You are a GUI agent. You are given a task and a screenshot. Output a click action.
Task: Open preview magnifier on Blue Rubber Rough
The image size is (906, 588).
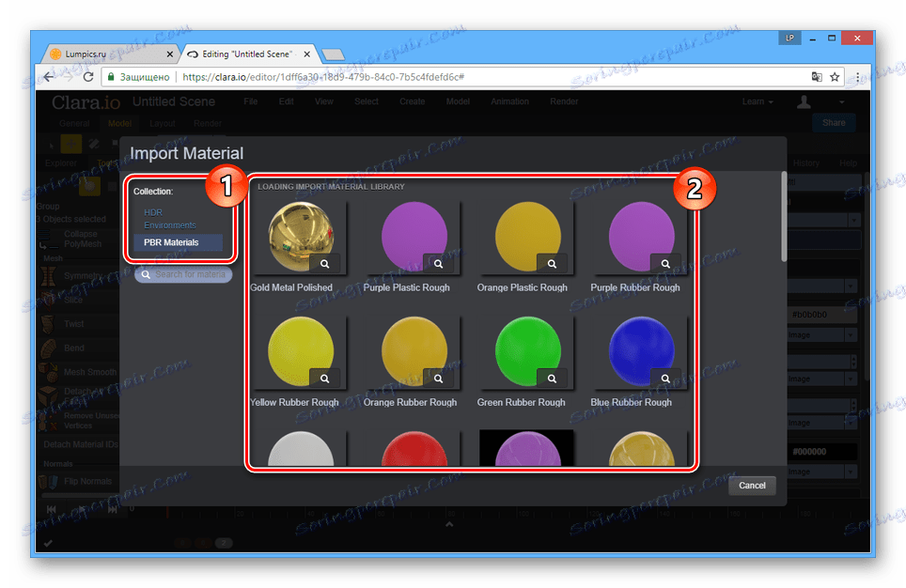pos(665,379)
